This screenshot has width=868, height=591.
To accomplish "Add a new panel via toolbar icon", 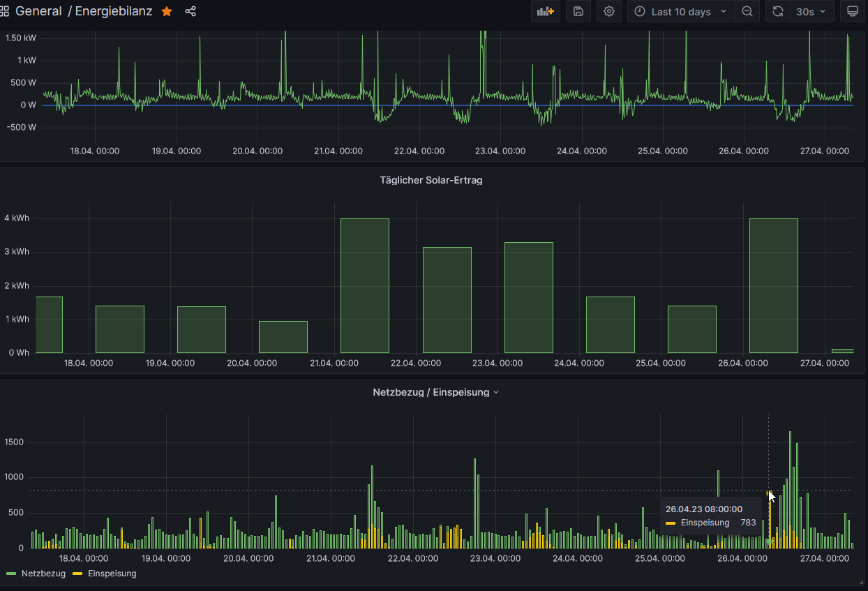I will (545, 12).
